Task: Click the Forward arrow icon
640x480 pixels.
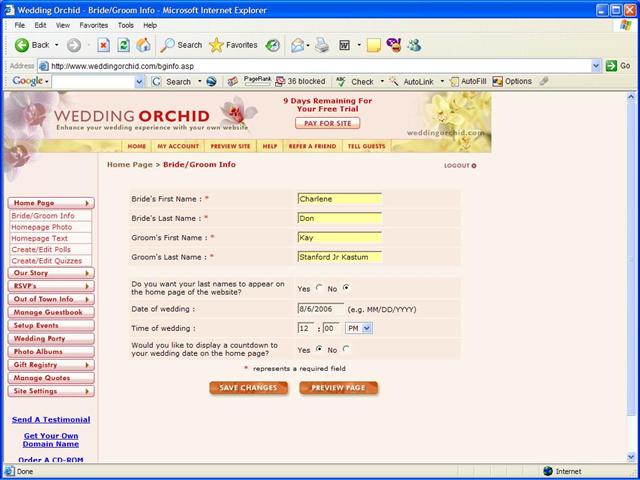Action: 74,45
